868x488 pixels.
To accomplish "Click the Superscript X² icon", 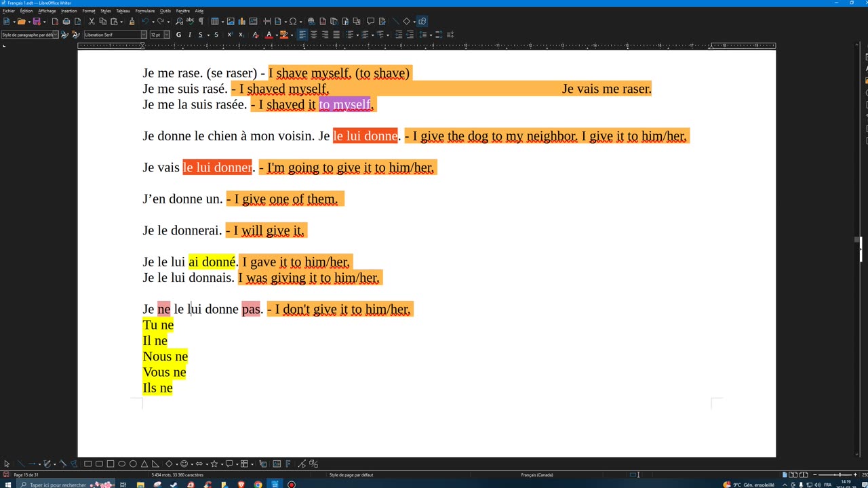I will pos(230,35).
